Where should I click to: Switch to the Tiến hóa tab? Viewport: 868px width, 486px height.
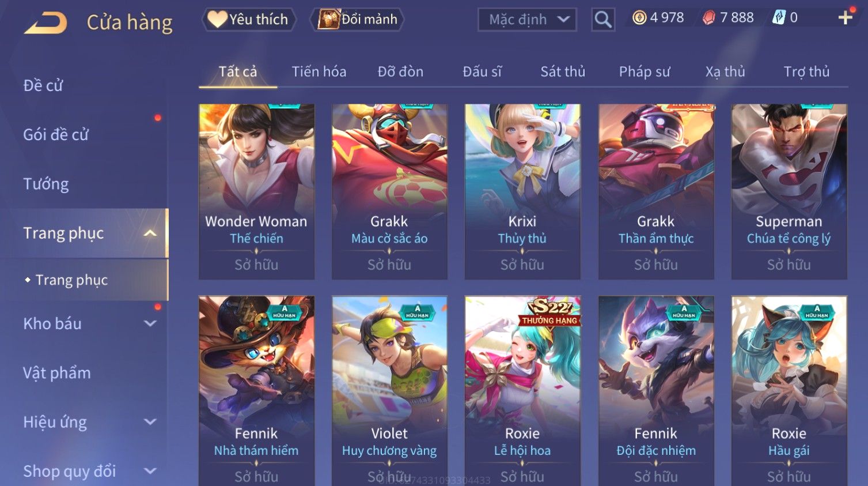(319, 71)
